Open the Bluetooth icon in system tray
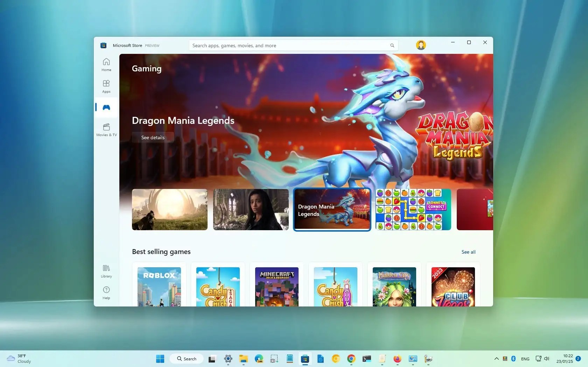Viewport: 588px width, 367px height. [x=513, y=359]
